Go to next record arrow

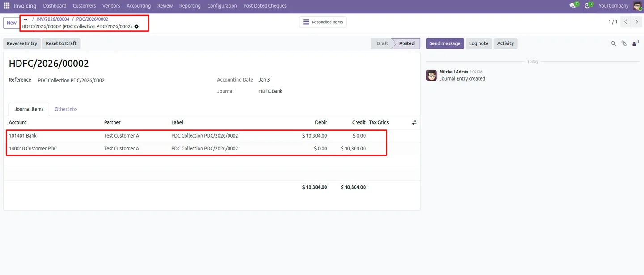pyautogui.click(x=637, y=22)
